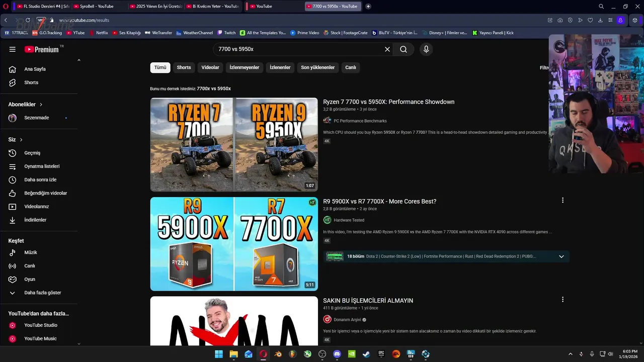Image resolution: width=644 pixels, height=362 pixels.
Task: Go back with the browser back arrow
Action: pyautogui.click(x=6, y=20)
